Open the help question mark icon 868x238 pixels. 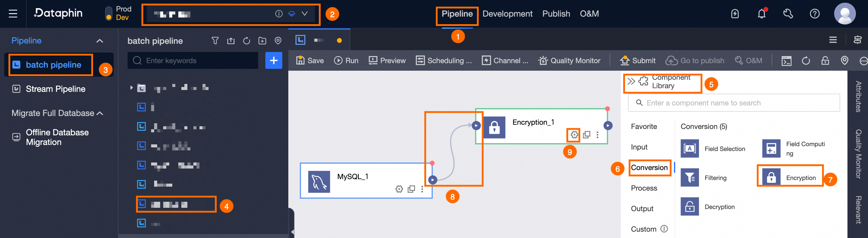[x=815, y=14]
